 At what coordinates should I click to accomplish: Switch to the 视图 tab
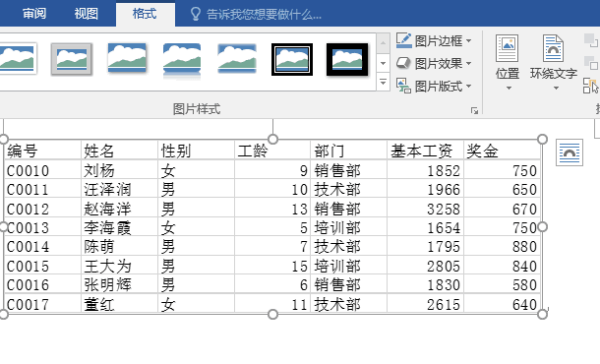click(86, 14)
